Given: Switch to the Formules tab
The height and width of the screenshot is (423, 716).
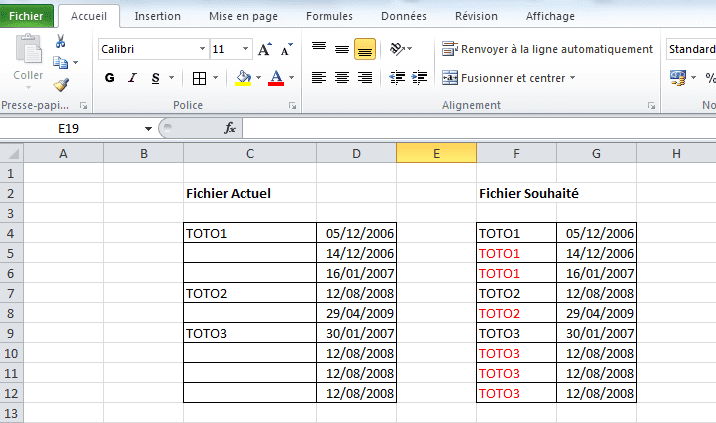Looking at the screenshot, I should [x=329, y=16].
